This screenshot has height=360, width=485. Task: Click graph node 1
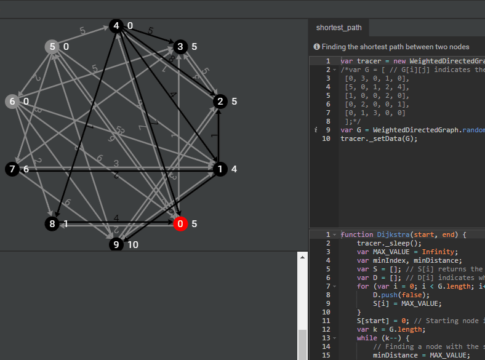(x=220, y=169)
